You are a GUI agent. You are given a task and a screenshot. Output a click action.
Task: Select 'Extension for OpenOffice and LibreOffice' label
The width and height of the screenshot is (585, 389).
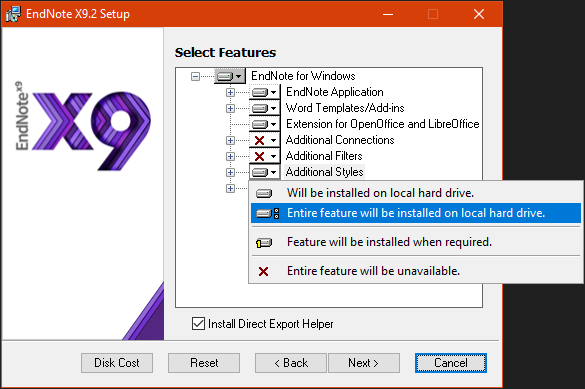[x=382, y=124]
